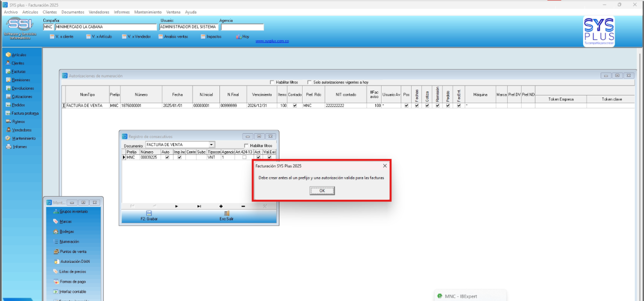Click the Agencia input field

click(242, 27)
